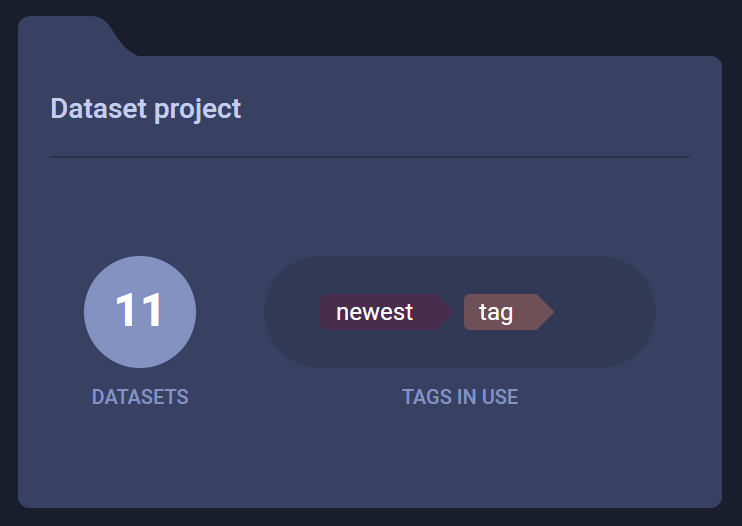Open the Dataset project card title
Viewport: 742px width, 526px height.
pos(146,108)
